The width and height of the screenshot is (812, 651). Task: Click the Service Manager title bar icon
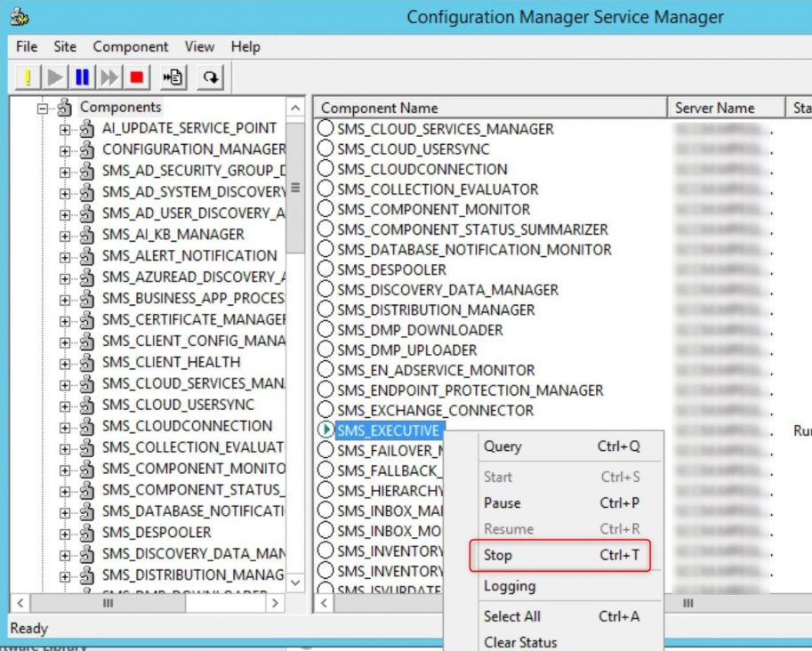(x=21, y=15)
